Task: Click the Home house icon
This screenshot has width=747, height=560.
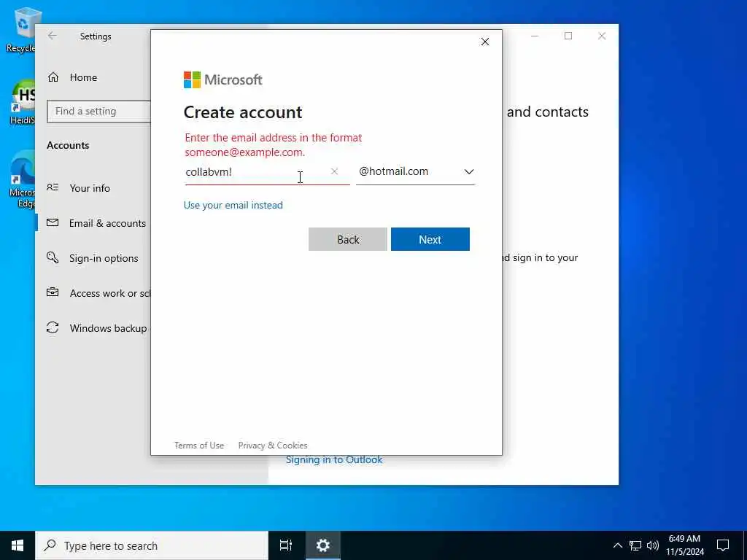Action: (53, 77)
